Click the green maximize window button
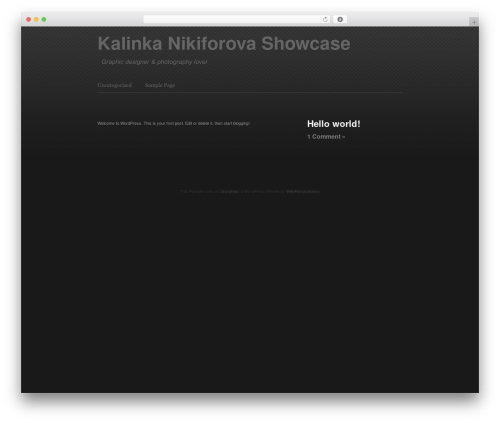The height and width of the screenshot is (423, 500). coord(44,19)
